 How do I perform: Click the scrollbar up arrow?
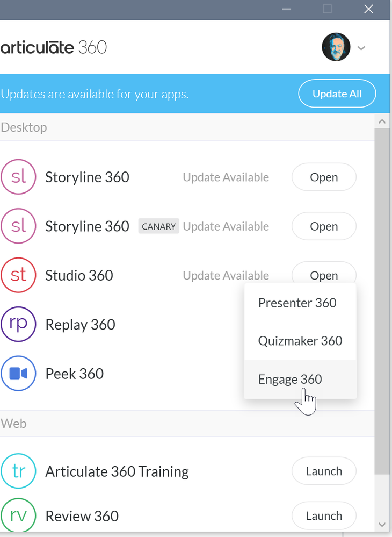[x=382, y=121]
